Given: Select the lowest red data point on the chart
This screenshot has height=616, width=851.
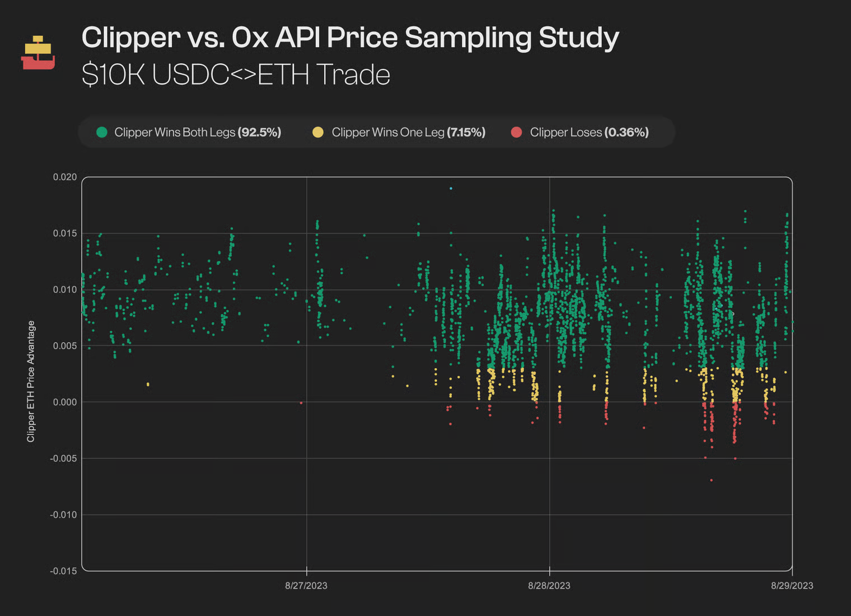Looking at the screenshot, I should 712,480.
